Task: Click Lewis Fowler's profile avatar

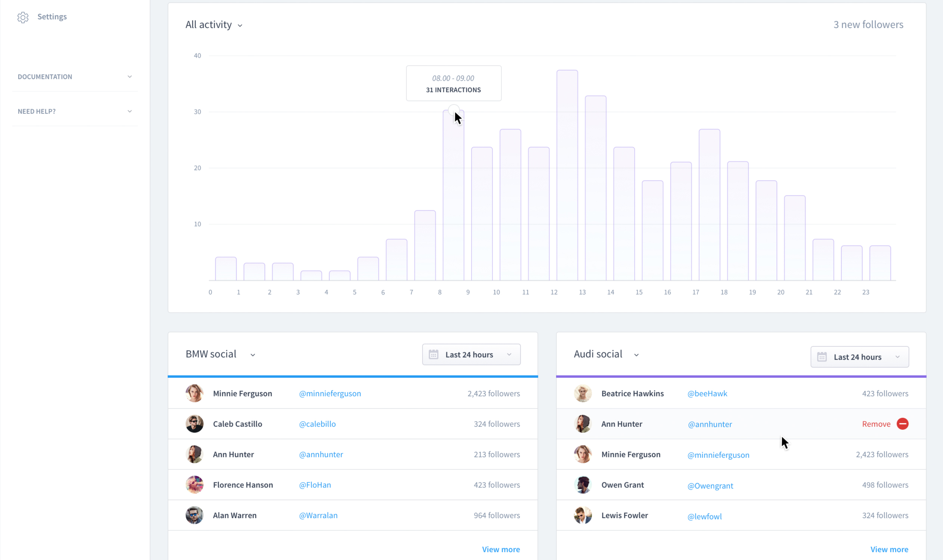Action: 583,515
